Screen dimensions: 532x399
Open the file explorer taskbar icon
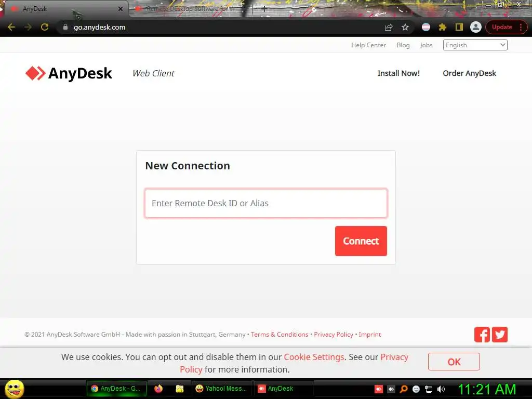tap(179, 389)
